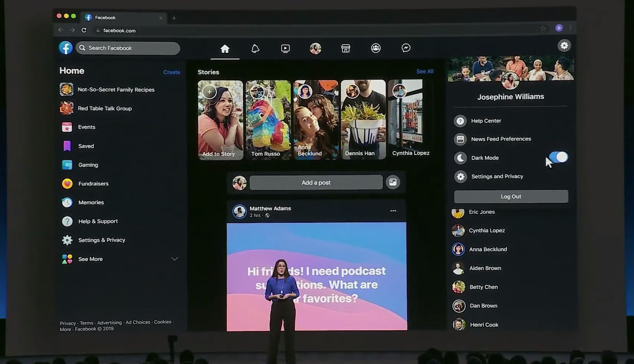Open browser three-dot menu
The width and height of the screenshot is (634, 364).
click(x=570, y=28)
